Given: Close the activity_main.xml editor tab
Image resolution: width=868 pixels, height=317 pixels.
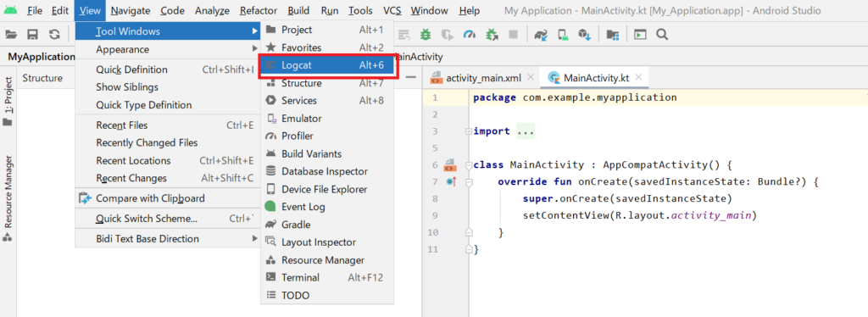Looking at the screenshot, I should click(531, 78).
